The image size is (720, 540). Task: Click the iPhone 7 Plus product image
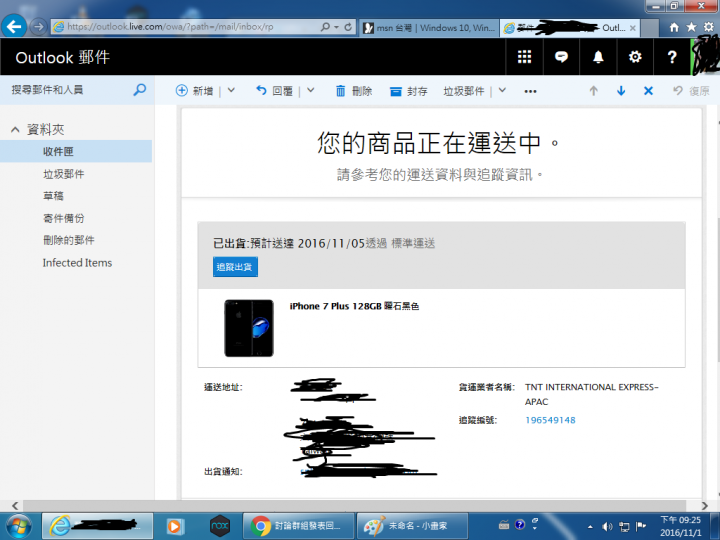coord(249,328)
